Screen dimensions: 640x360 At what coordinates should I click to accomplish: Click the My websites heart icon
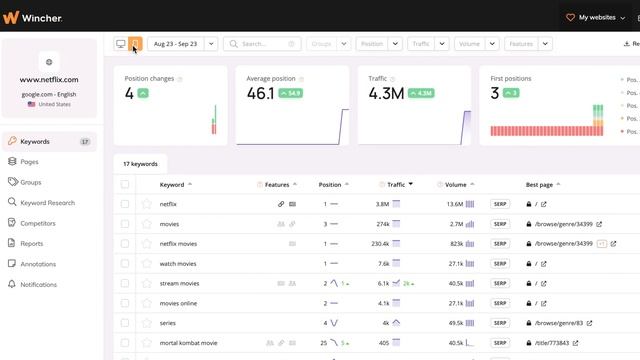pos(570,18)
